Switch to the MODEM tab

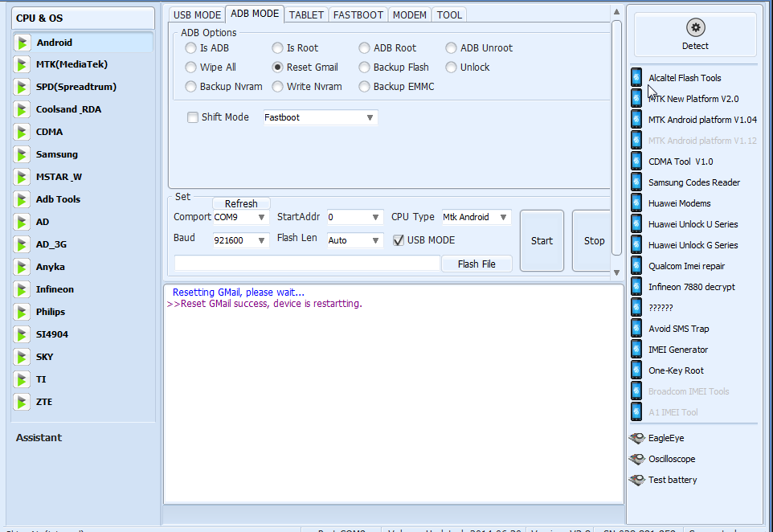pos(410,14)
